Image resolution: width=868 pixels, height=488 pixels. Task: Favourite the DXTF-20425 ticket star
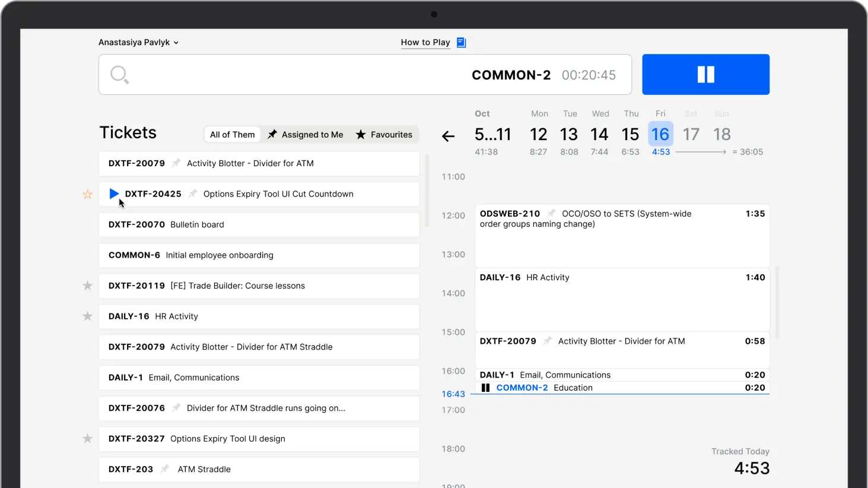(87, 194)
